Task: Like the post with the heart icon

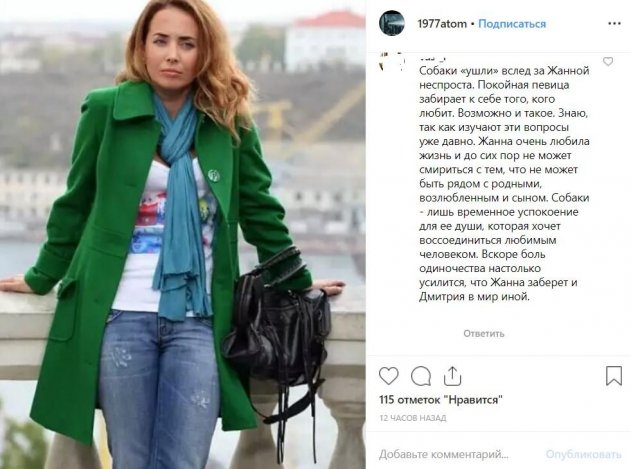Action: point(389,376)
